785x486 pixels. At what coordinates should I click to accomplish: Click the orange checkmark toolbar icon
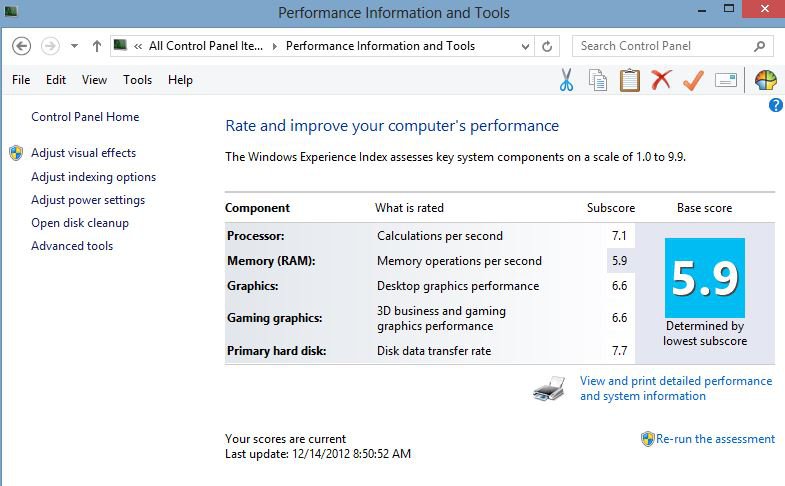693,81
